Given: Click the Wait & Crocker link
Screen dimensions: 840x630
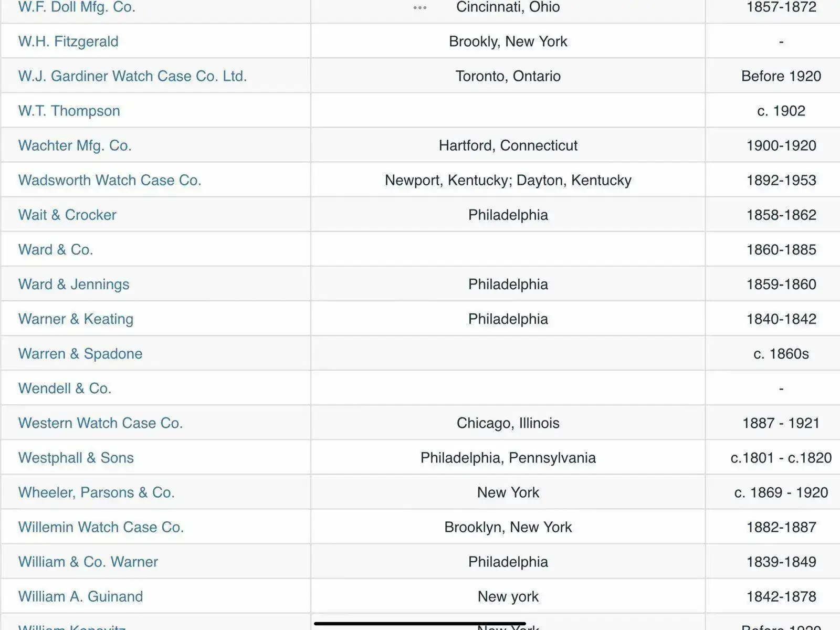Looking at the screenshot, I should (67, 215).
